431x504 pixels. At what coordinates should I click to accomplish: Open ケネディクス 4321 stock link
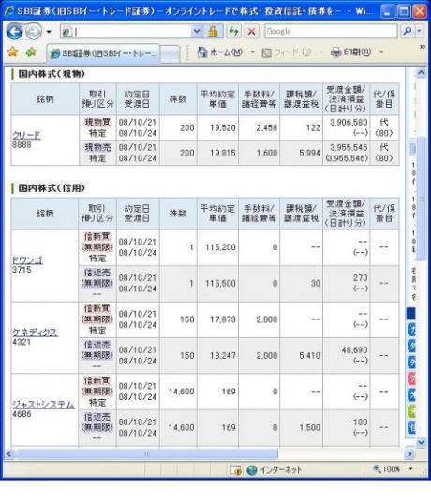coord(35,333)
